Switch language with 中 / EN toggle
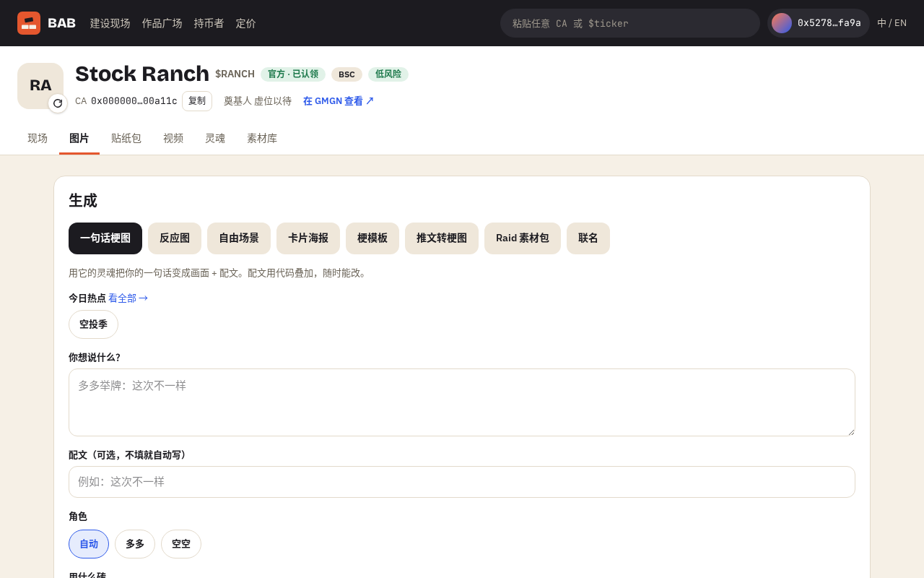The height and width of the screenshot is (578, 924). 892,23
